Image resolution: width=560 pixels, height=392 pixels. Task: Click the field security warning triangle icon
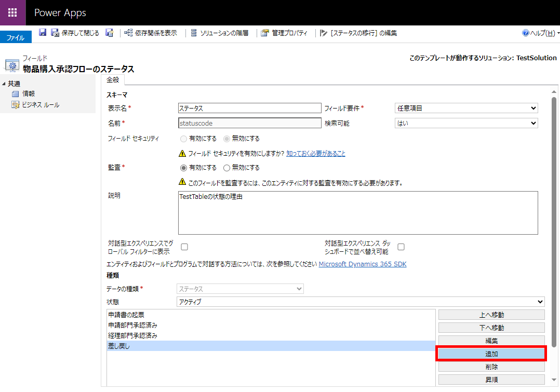click(182, 154)
